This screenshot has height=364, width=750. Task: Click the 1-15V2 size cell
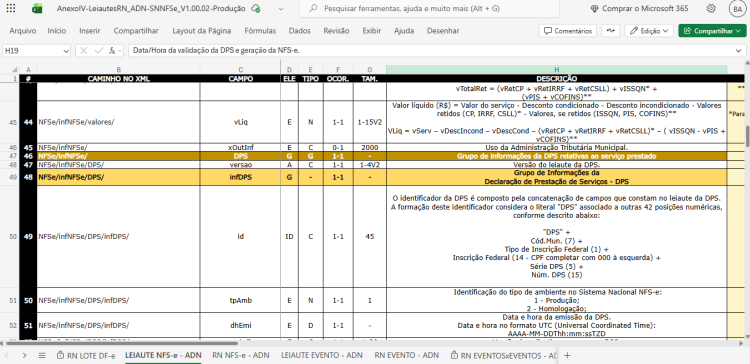tap(370, 122)
